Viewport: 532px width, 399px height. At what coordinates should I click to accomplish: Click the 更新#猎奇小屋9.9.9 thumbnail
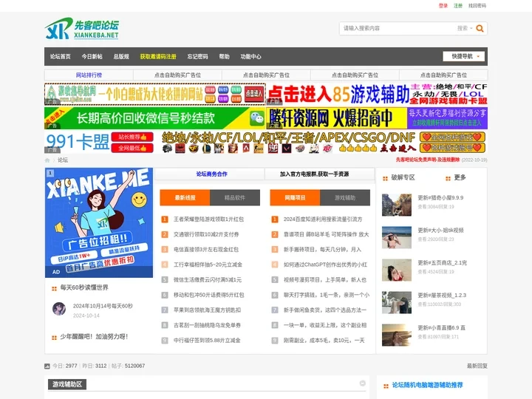[397, 205]
